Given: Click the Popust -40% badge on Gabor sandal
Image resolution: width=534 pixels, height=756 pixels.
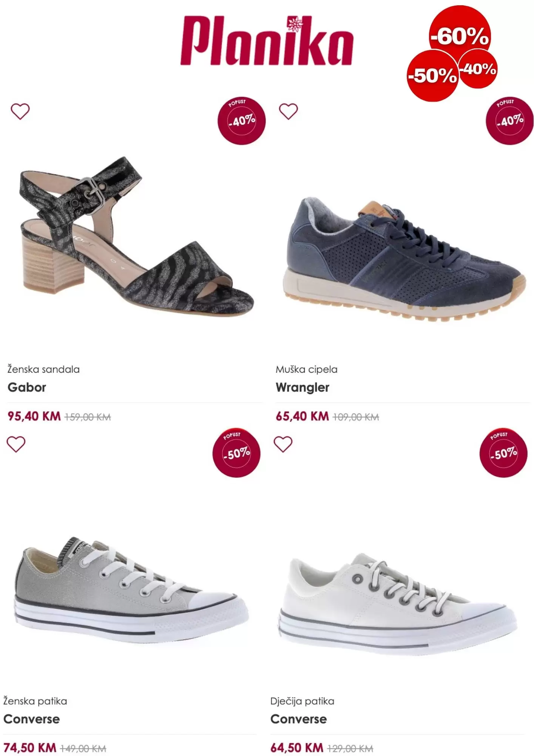Looking at the screenshot, I should (242, 121).
